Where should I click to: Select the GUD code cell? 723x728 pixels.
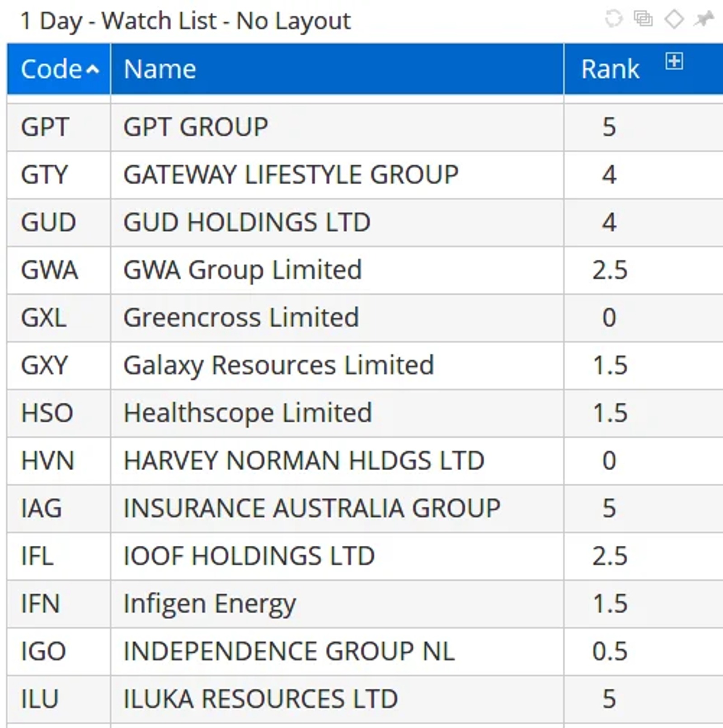pos(59,222)
